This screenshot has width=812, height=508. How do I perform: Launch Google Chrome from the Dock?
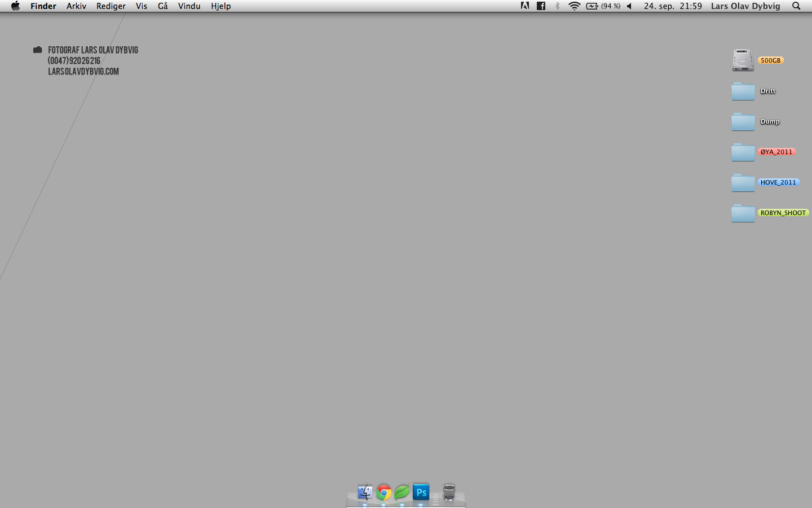point(384,493)
